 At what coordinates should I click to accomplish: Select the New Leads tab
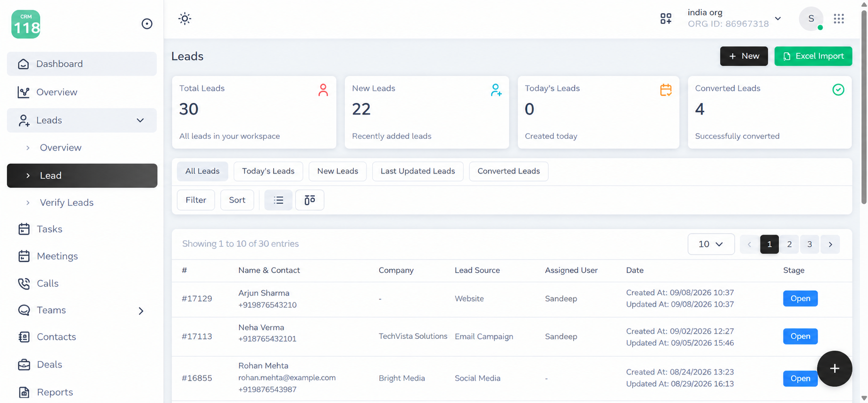pos(338,171)
